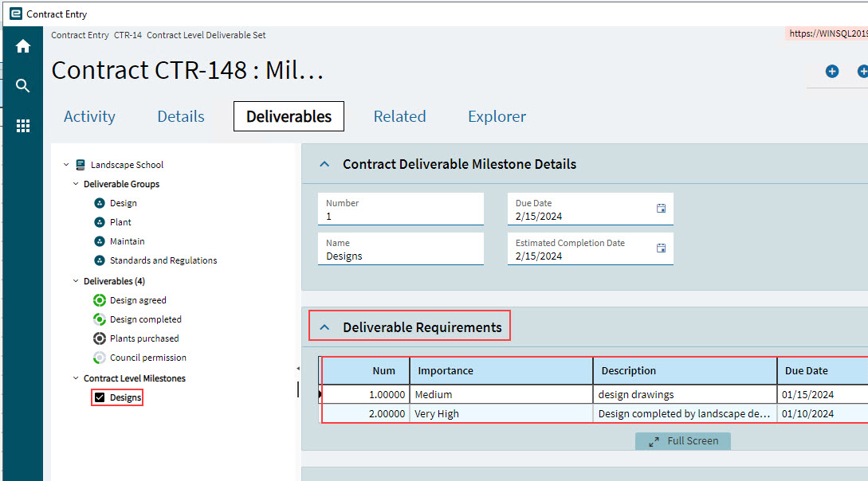Click the '2.00000' Num cell

(x=366, y=413)
